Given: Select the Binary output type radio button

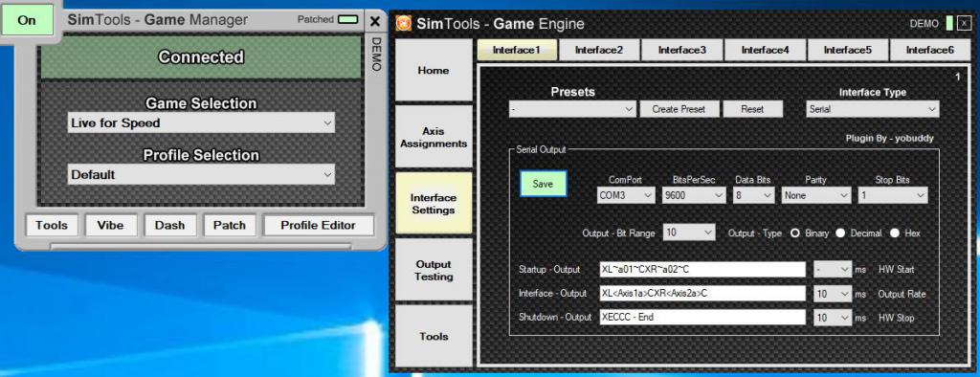Looking at the screenshot, I should [795, 233].
